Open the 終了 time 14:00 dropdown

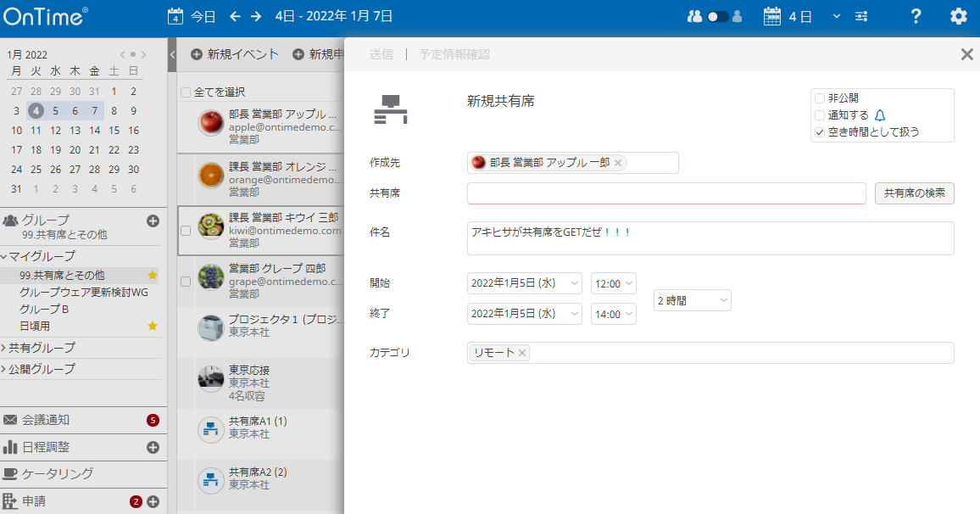(613, 314)
